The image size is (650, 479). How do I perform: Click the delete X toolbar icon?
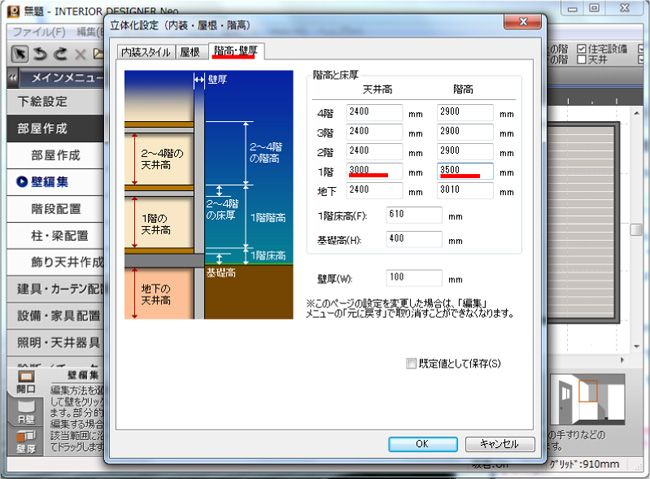pos(81,54)
